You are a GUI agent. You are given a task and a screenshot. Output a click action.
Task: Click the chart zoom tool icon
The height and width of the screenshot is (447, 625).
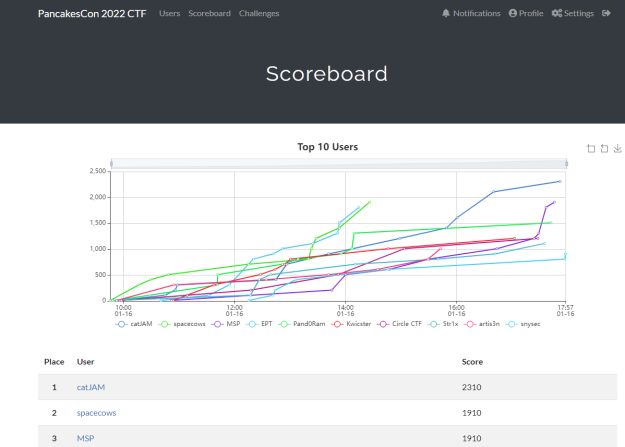[x=591, y=149]
